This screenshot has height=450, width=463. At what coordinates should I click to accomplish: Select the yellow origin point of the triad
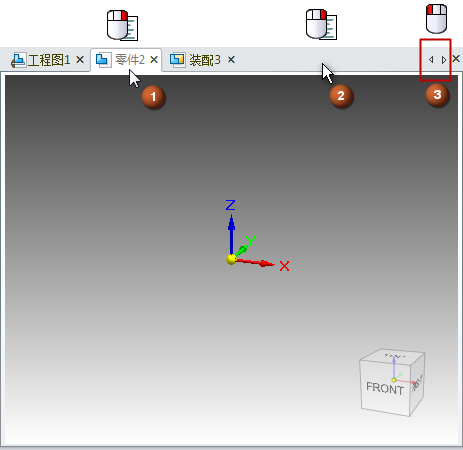click(x=231, y=259)
